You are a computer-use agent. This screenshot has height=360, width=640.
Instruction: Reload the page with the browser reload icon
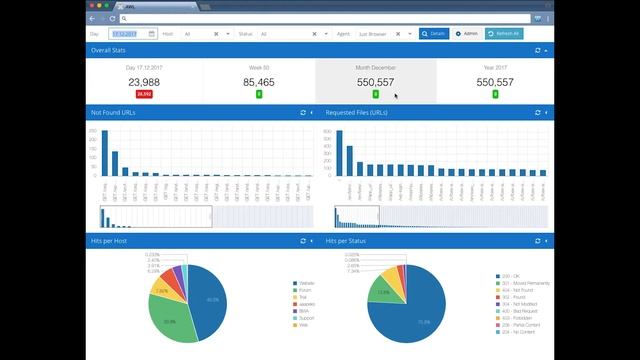112,18
